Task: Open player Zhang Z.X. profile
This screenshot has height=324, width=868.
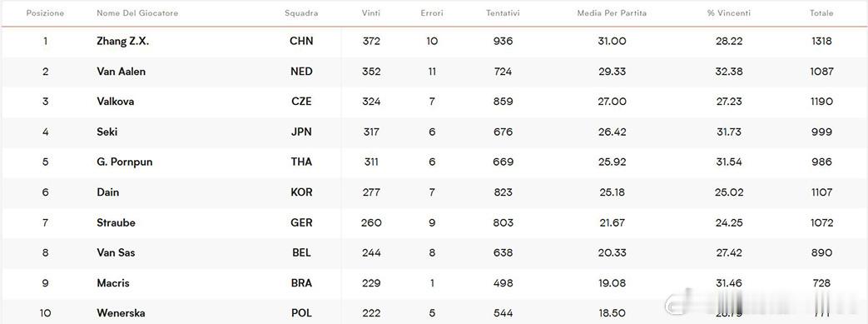Action: click(x=123, y=41)
